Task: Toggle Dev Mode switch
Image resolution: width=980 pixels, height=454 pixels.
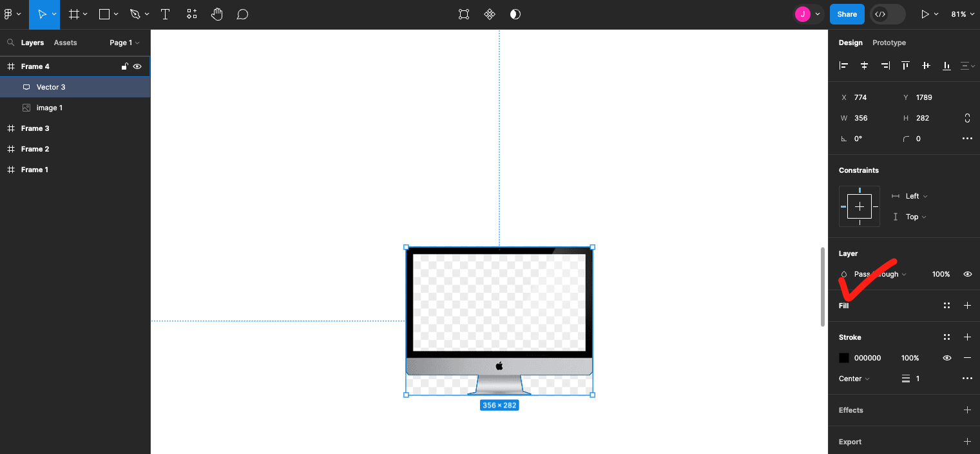Action: (888, 14)
